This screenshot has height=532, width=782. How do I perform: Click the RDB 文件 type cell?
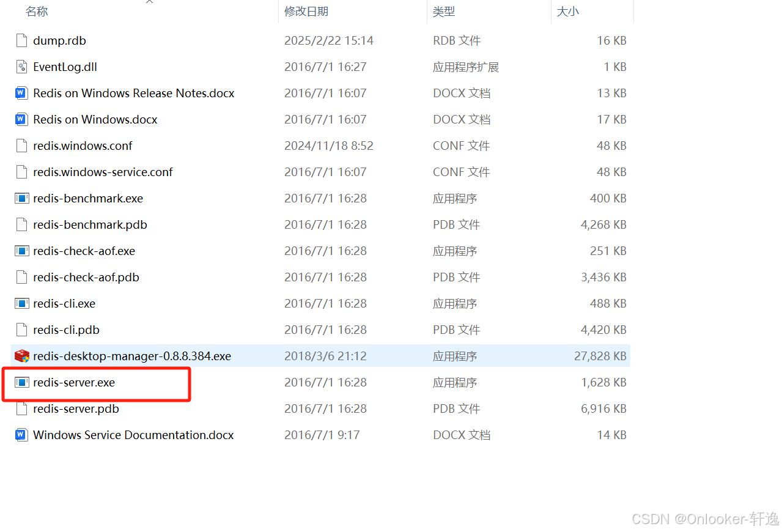click(x=457, y=41)
